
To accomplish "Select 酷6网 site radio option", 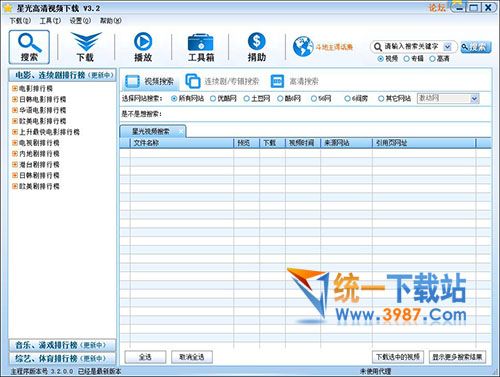I will coord(280,99).
